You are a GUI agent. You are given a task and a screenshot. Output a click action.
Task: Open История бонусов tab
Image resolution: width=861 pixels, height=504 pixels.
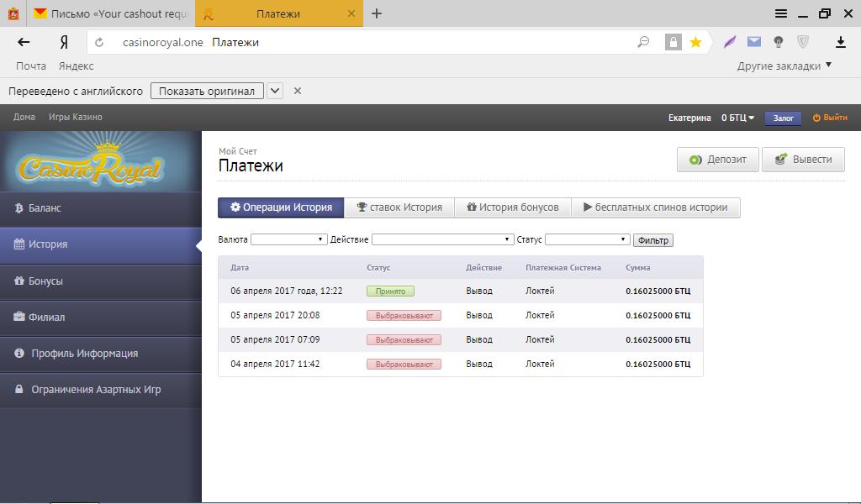(513, 207)
